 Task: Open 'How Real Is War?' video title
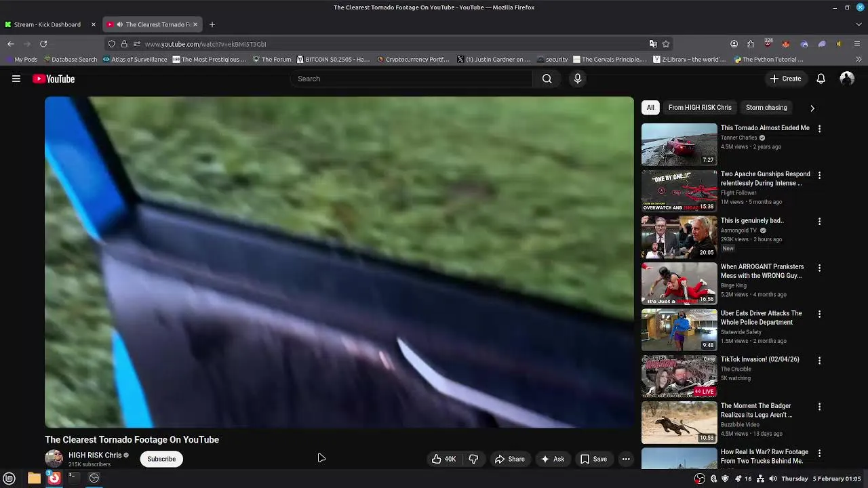tap(764, 456)
